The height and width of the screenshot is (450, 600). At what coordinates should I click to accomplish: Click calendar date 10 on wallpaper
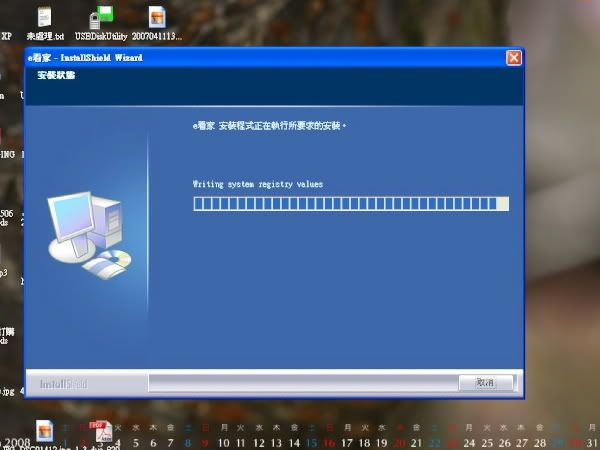(223, 443)
